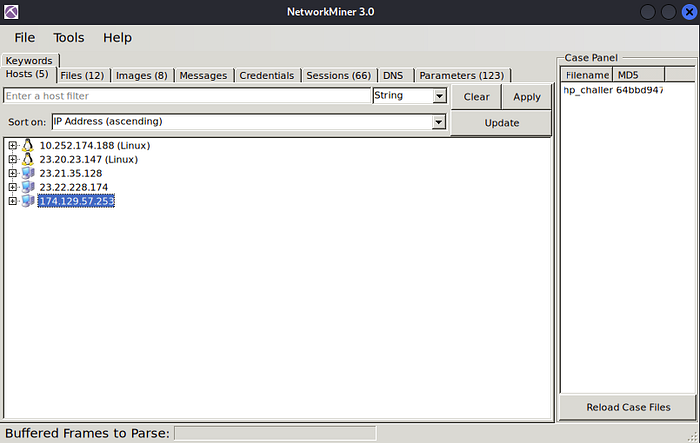Select host 23.22.228.174
Screen dimensions: 700x443
pos(74,187)
